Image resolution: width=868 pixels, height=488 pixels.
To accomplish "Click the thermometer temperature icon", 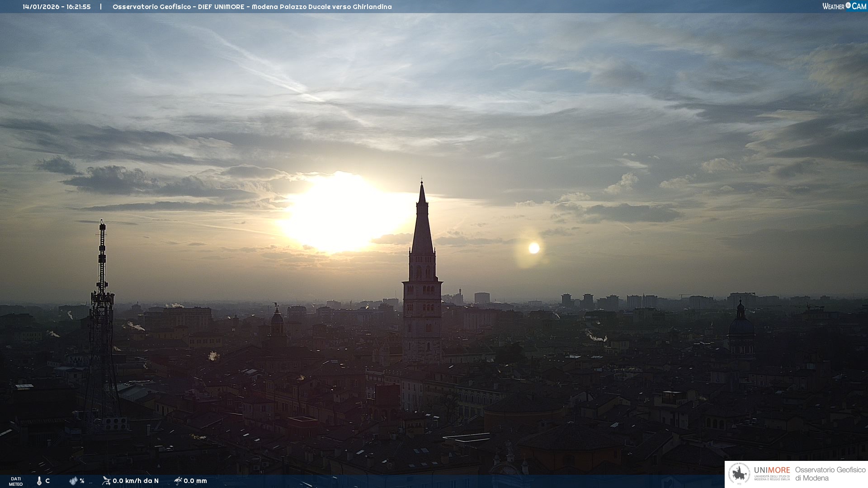I will click(x=39, y=481).
